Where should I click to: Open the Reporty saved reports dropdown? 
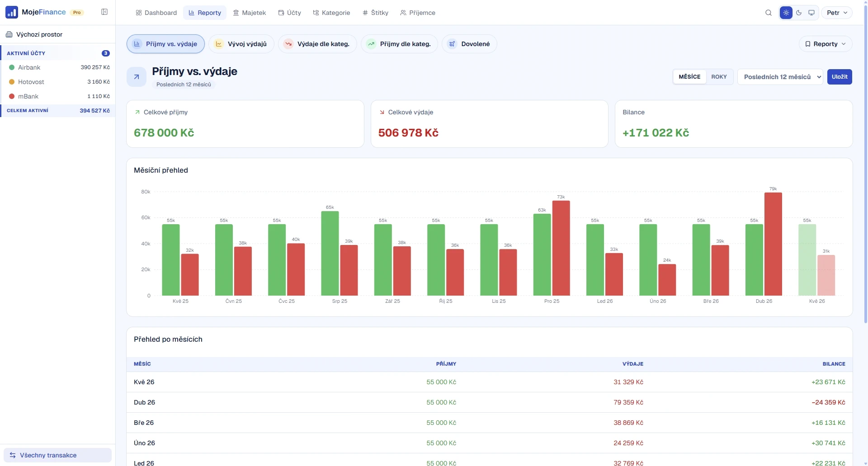point(826,44)
